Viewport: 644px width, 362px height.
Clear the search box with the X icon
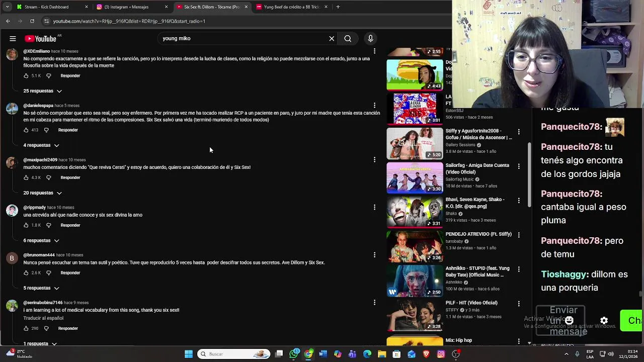point(332,39)
